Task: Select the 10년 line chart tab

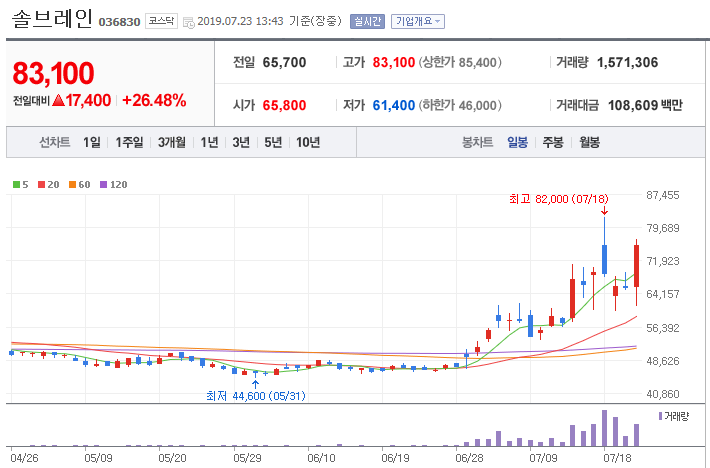Action: 308,143
